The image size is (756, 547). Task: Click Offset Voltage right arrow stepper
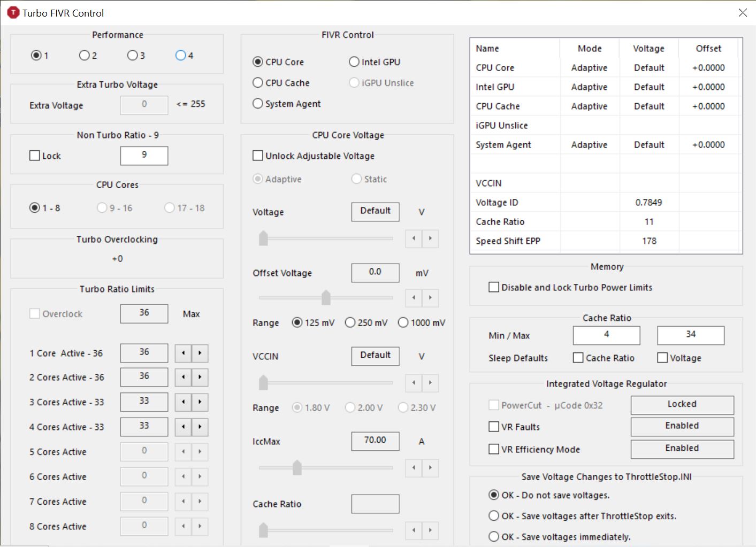[x=430, y=298]
